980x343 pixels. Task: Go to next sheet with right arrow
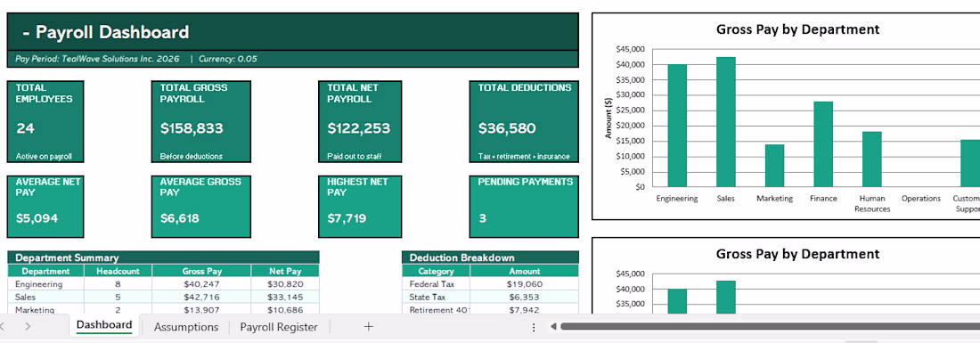28,326
